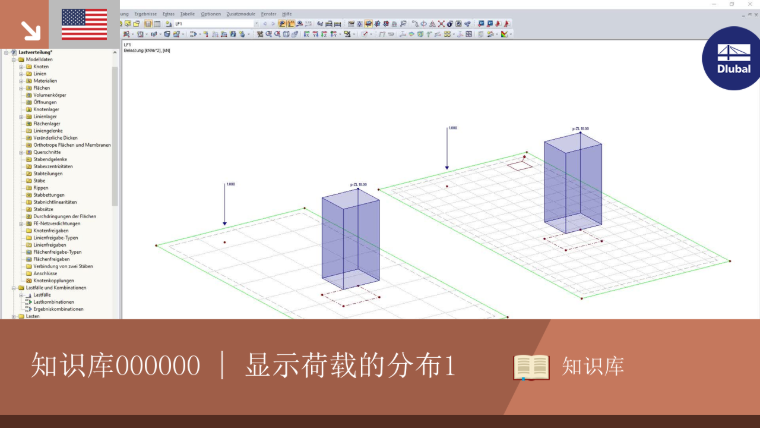Collapse the Lastfälle und Kombinationen node
Image resolution: width=760 pixels, height=428 pixels.
pyautogui.click(x=14, y=287)
